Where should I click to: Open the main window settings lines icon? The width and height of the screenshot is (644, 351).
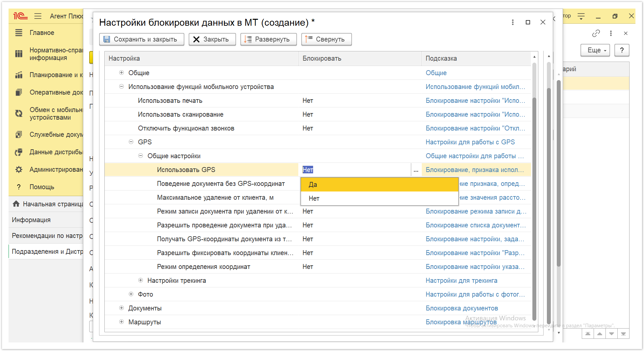581,16
